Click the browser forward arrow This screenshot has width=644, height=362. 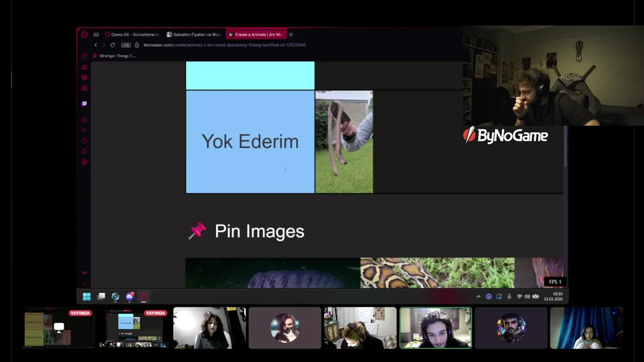point(104,45)
